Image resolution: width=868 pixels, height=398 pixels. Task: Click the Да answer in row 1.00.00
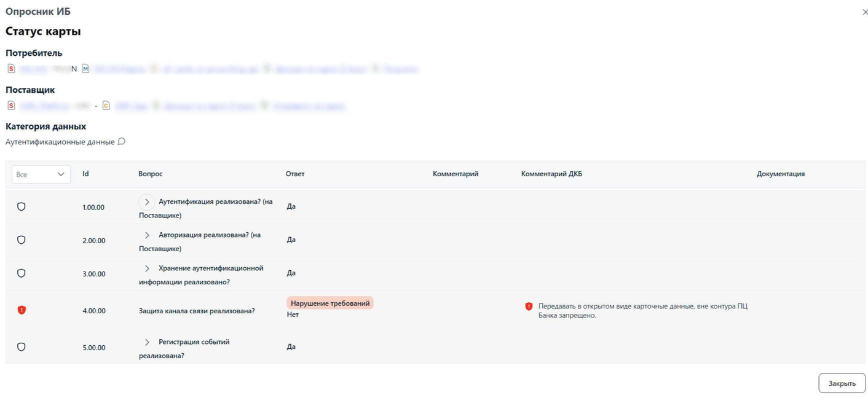tap(291, 206)
